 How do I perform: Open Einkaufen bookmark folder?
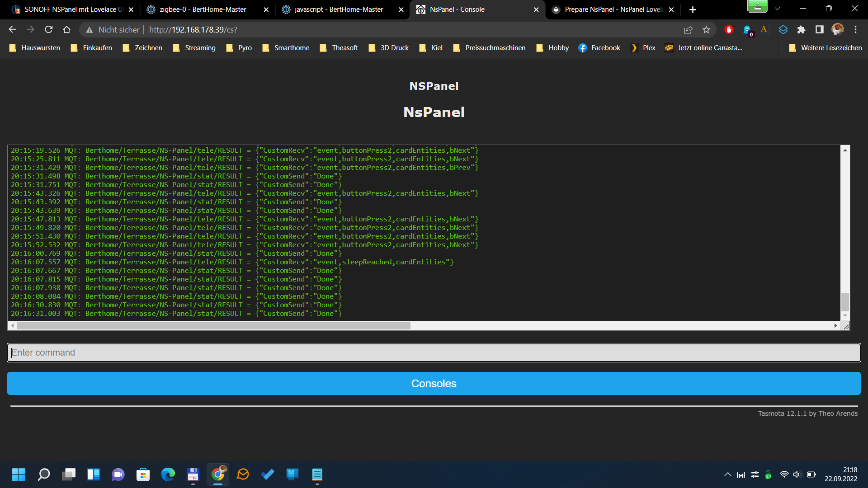click(x=91, y=48)
